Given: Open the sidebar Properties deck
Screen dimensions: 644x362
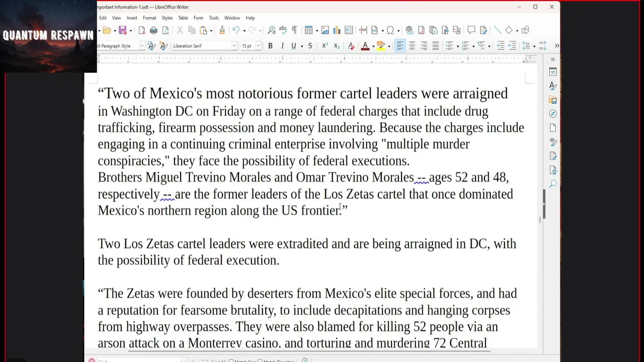Looking at the screenshot, I should (x=553, y=72).
